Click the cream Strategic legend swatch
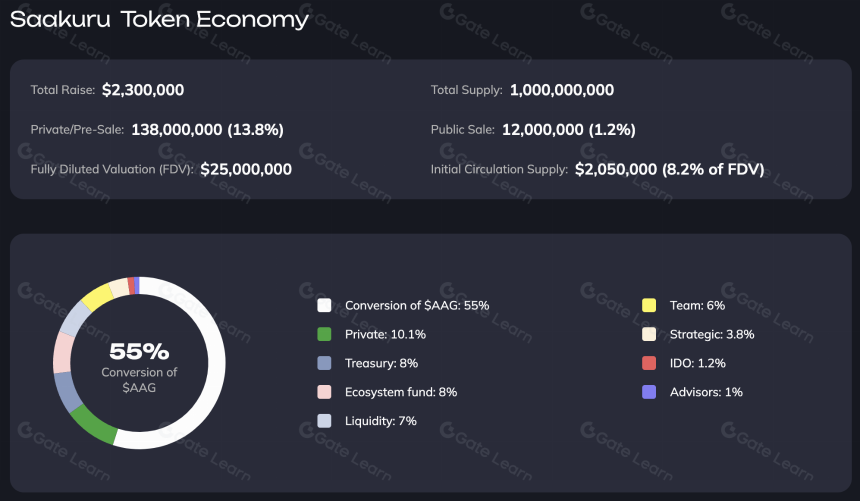This screenshot has width=860, height=501. 649,334
